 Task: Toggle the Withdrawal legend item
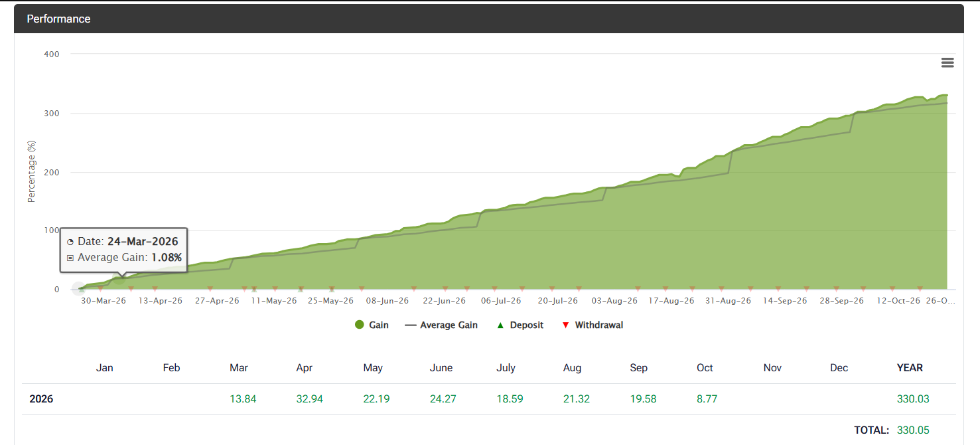[593, 325]
